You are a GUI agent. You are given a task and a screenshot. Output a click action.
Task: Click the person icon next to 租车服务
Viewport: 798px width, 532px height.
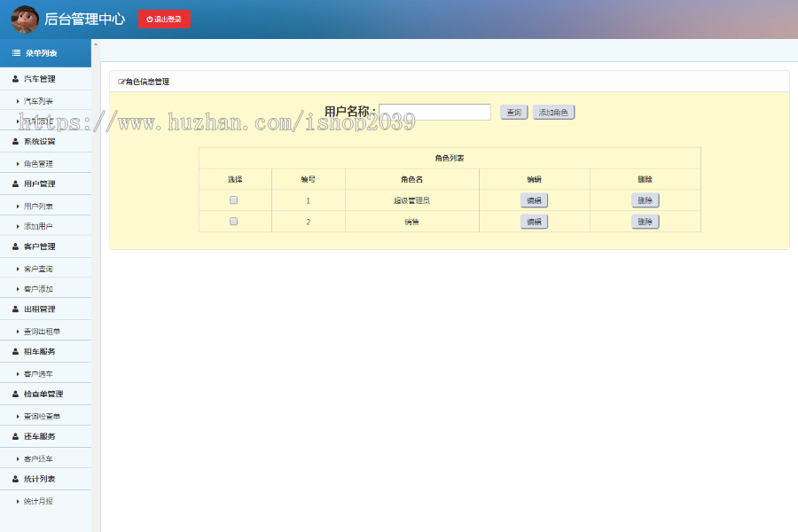[x=15, y=351]
